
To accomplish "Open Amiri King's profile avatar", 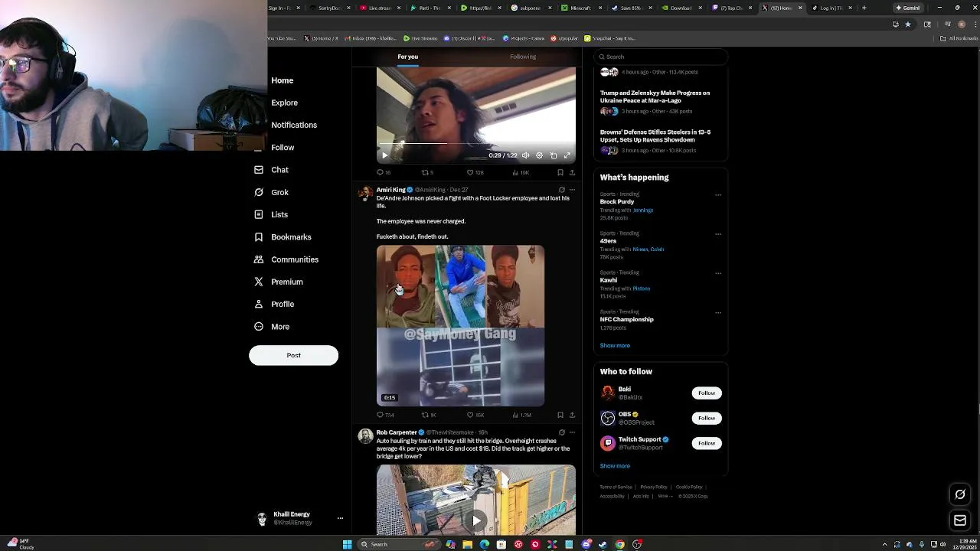I will pos(365,193).
